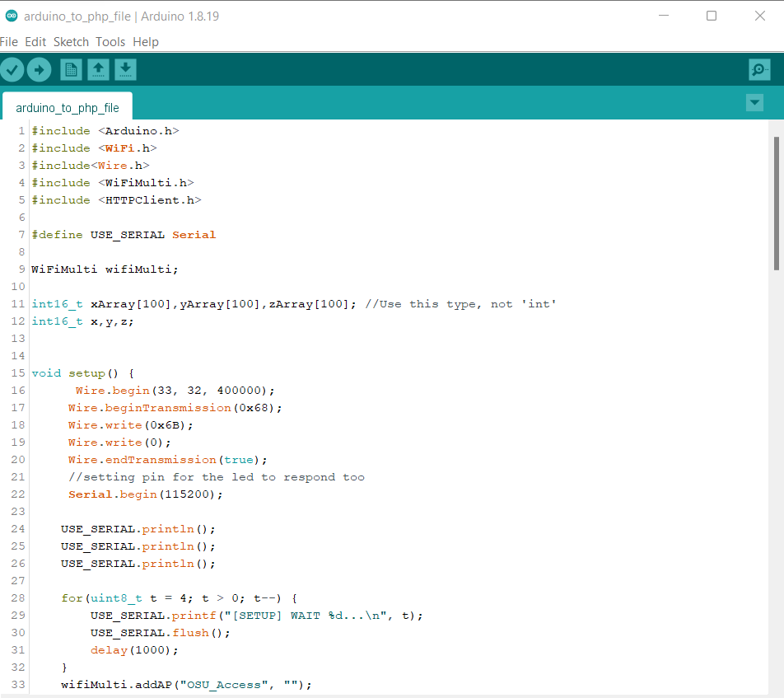Open the Tools menu

(110, 42)
